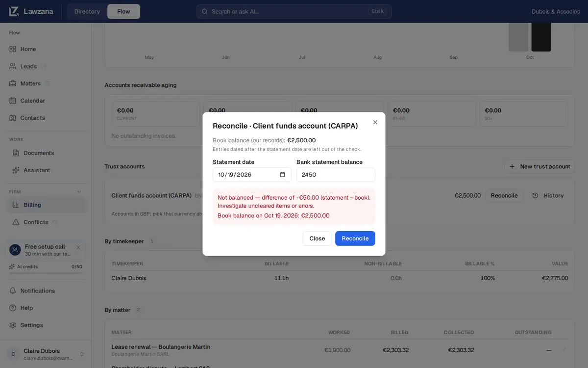Click the blue Reconcile button
This screenshot has height=368, width=588.
point(355,238)
